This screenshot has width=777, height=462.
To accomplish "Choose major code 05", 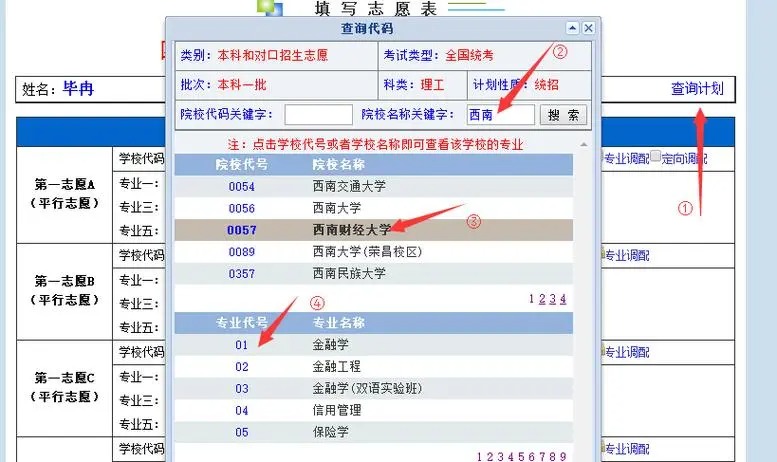I will [x=241, y=432].
